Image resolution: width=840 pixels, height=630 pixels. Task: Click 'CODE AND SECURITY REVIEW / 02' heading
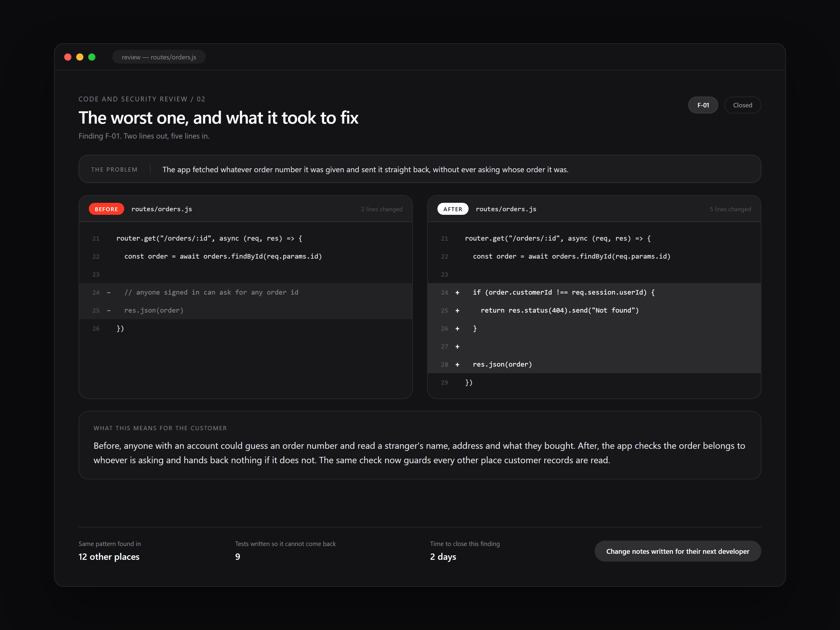click(142, 99)
